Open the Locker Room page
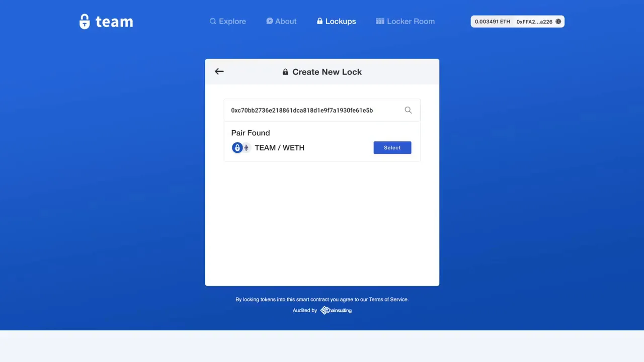The image size is (644, 362). [405, 21]
